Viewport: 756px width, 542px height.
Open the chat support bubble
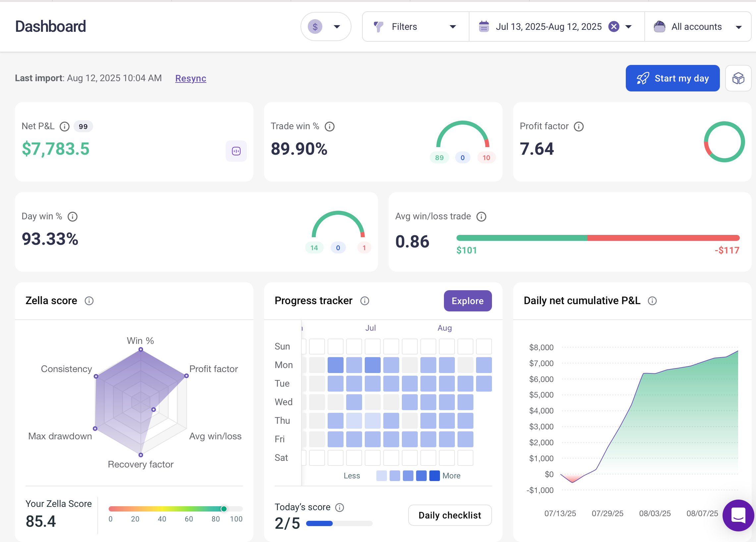[738, 515]
